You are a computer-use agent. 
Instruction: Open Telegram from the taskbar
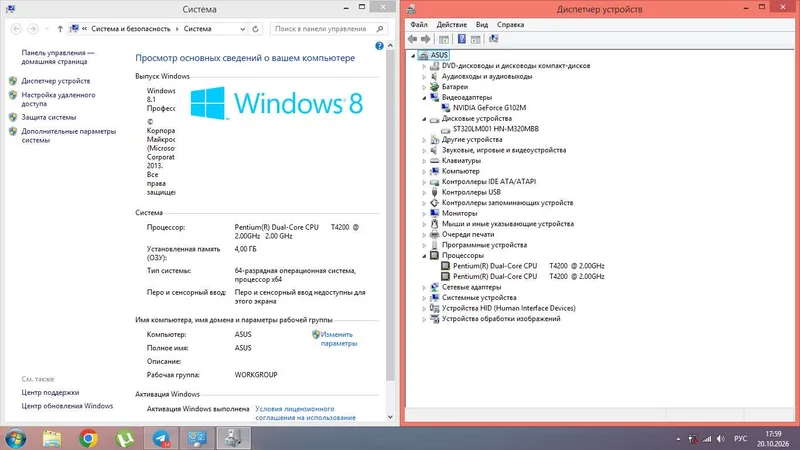pyautogui.click(x=161, y=438)
